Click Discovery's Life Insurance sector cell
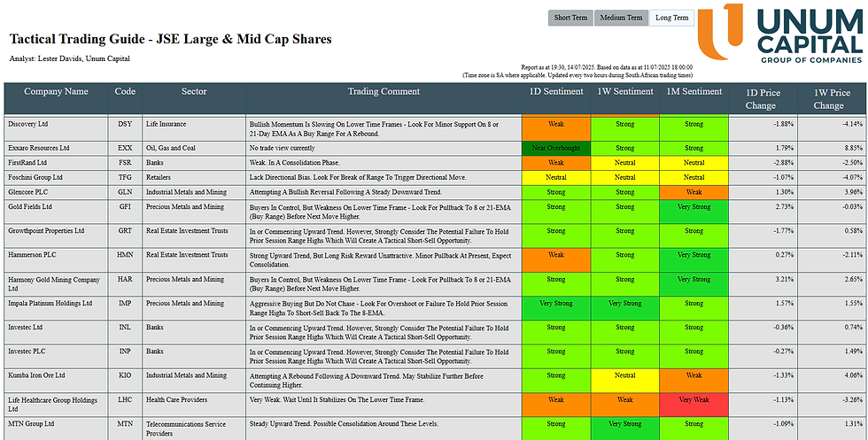Image resolution: width=868 pixels, height=440 pixels. (x=167, y=125)
